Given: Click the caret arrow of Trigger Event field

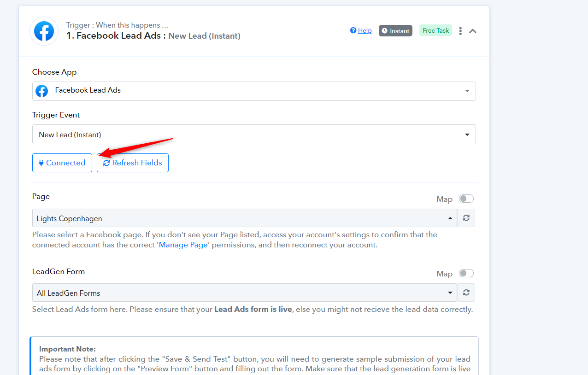Looking at the screenshot, I should (x=467, y=135).
